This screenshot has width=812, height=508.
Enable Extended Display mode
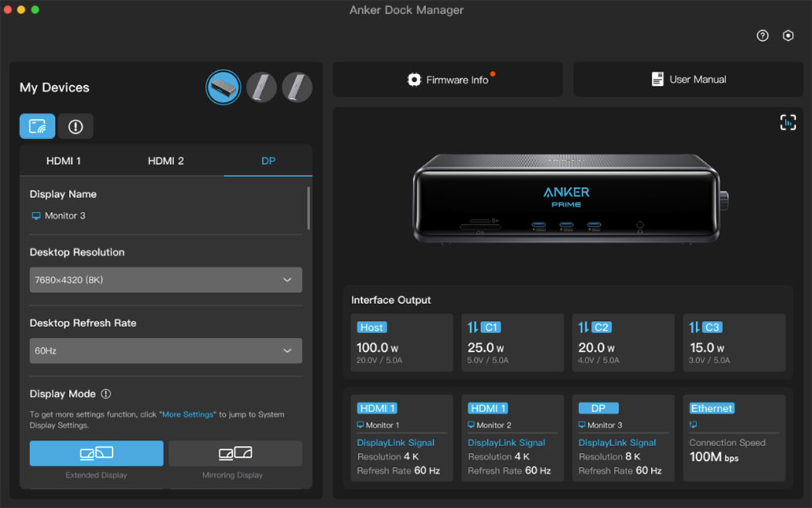96,453
